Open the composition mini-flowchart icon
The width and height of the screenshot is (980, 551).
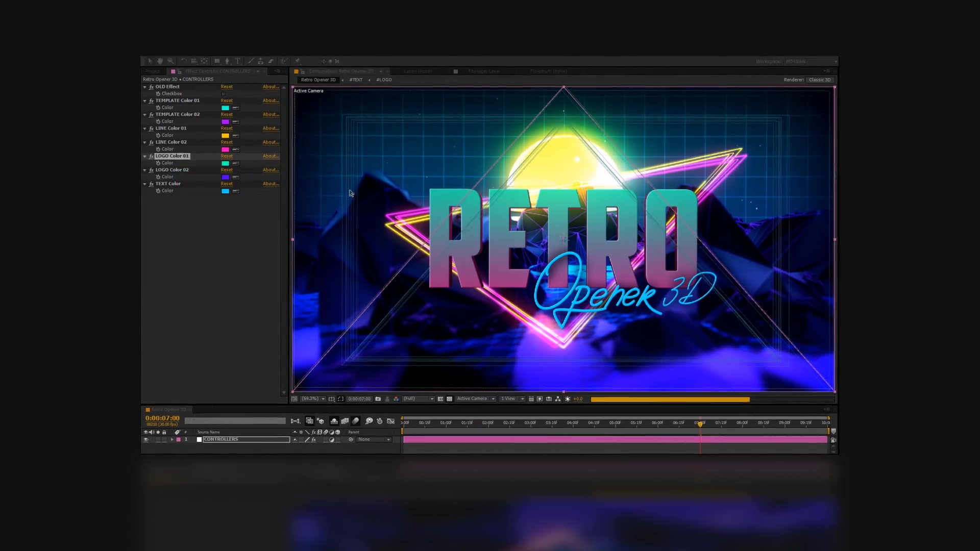coord(296,421)
